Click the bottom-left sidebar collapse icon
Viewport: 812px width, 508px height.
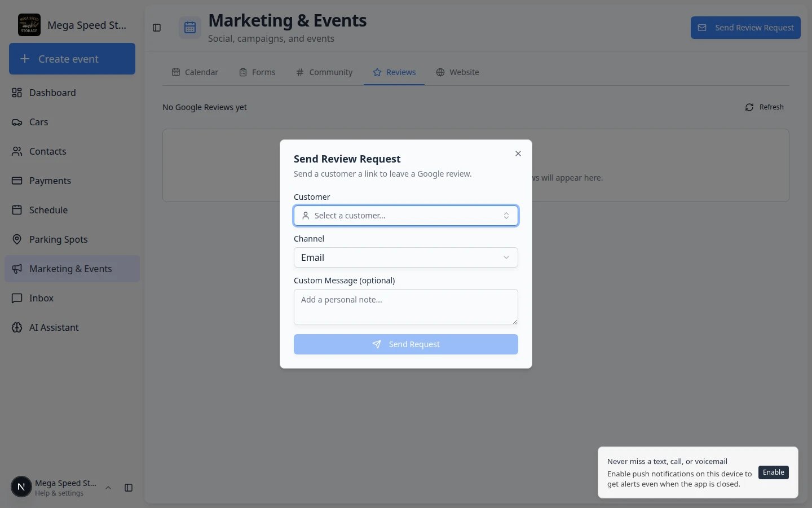tap(129, 488)
